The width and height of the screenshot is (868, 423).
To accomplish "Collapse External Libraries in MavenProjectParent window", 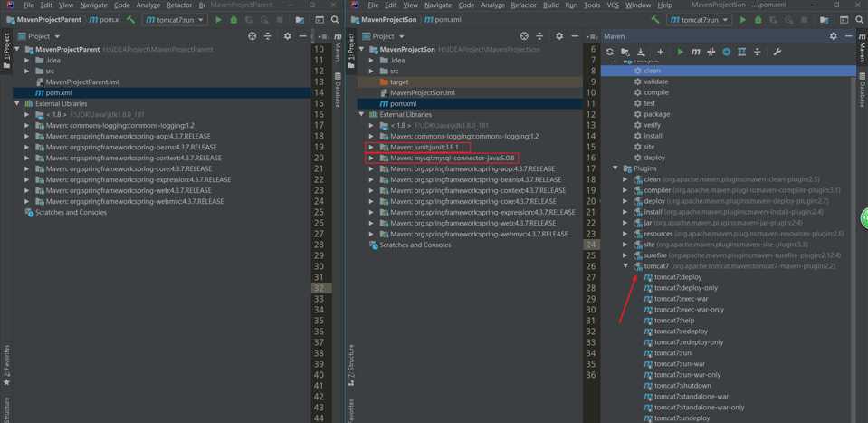I will 16,103.
